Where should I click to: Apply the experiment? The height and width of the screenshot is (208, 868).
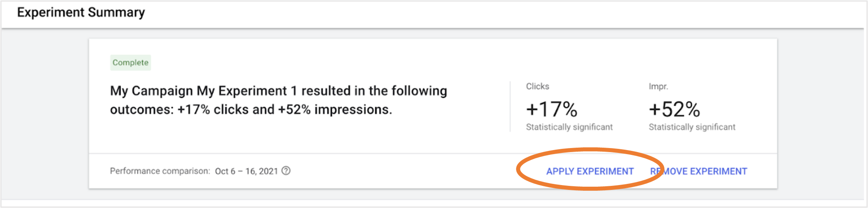pos(590,171)
